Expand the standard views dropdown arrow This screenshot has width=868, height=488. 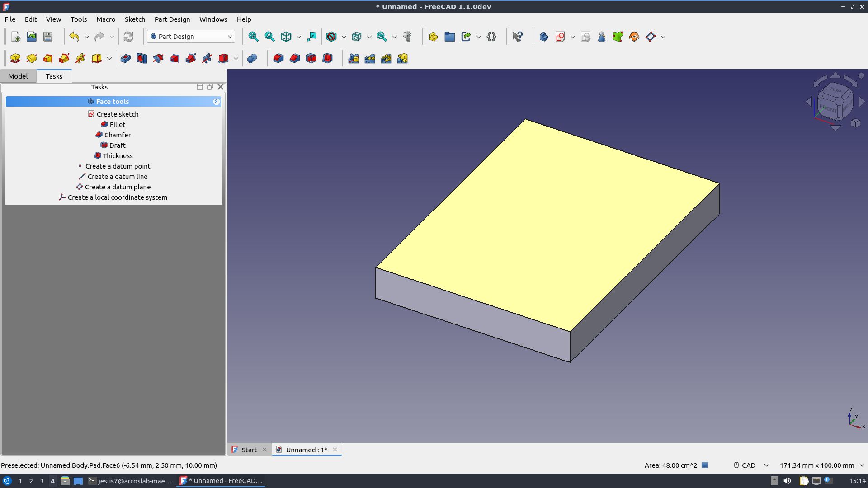(298, 37)
